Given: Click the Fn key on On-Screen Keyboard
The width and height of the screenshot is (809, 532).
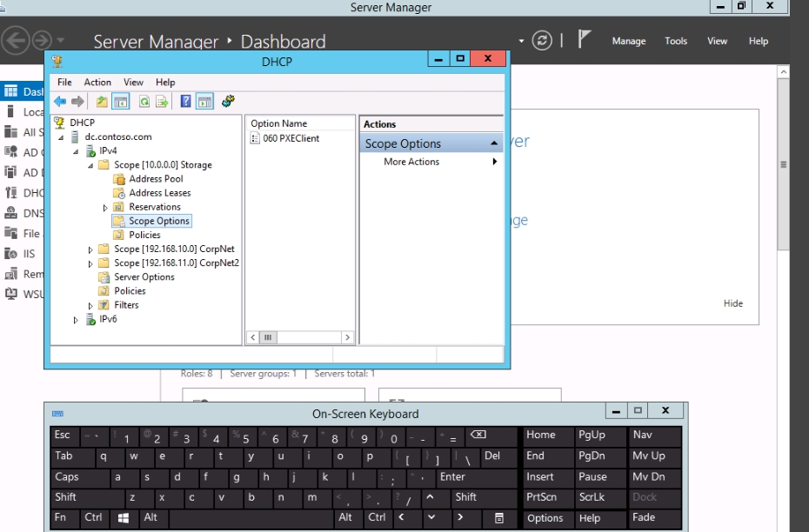Looking at the screenshot, I should coord(65,517).
